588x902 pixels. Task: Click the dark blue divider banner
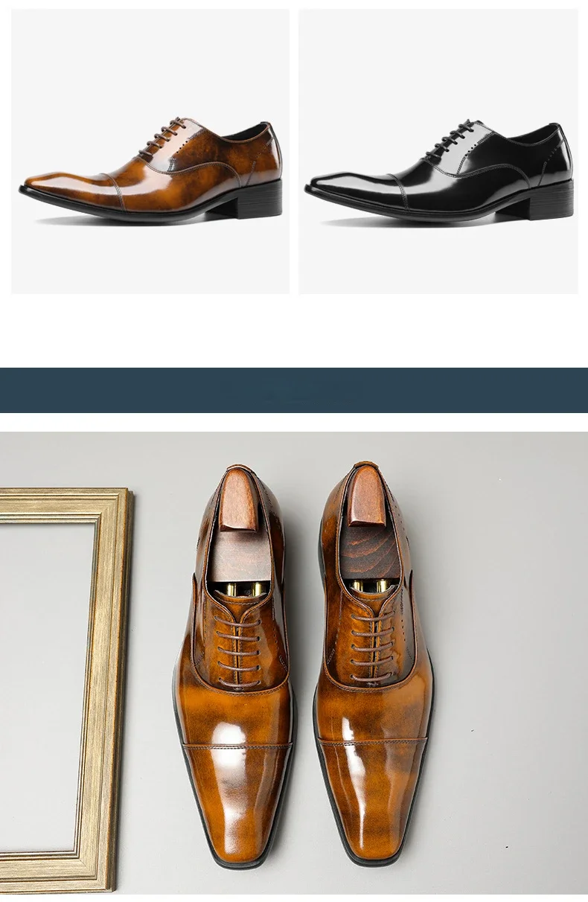[x=294, y=390]
